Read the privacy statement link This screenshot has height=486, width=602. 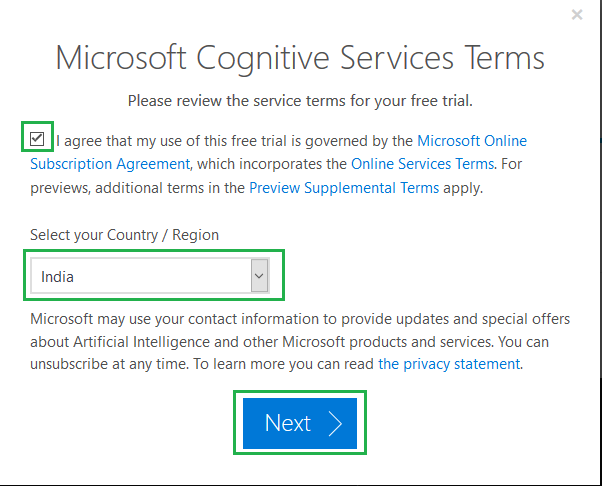449,364
